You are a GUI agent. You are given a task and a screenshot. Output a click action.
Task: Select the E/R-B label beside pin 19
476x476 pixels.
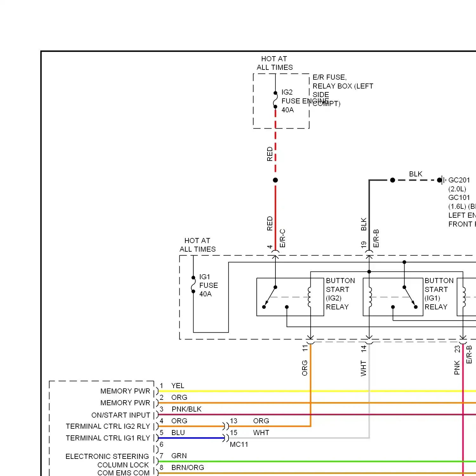(376, 238)
